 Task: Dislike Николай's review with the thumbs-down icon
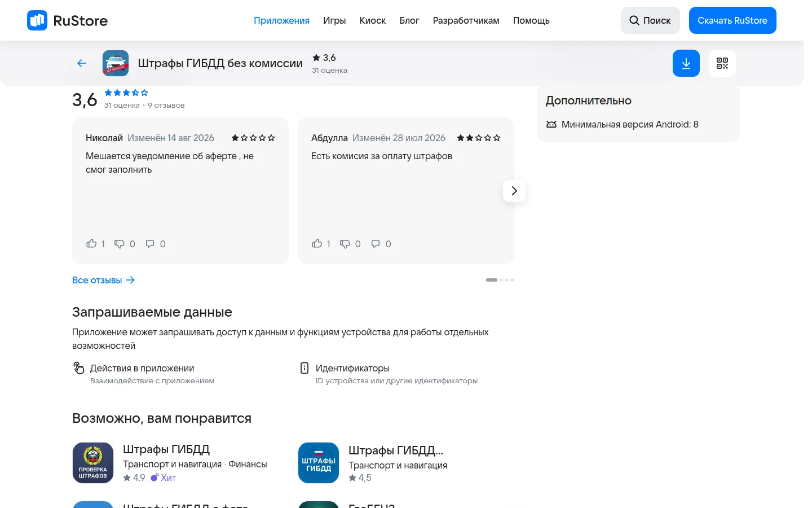120,244
